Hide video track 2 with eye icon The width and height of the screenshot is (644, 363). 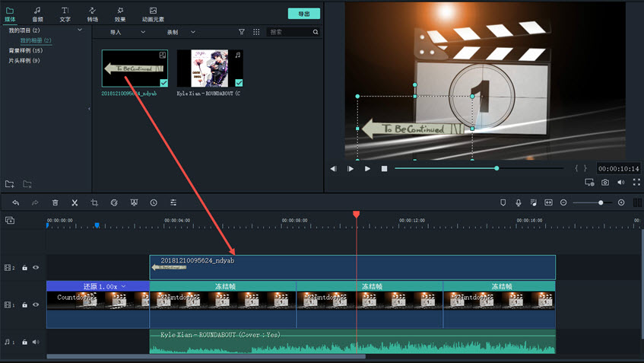(36, 268)
